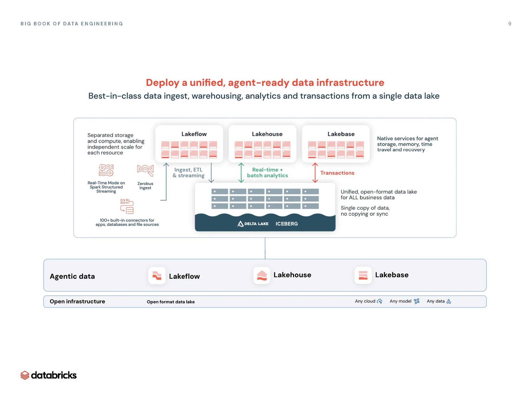
Task: Click the Lakebase compute card at top
Action: click(x=336, y=144)
